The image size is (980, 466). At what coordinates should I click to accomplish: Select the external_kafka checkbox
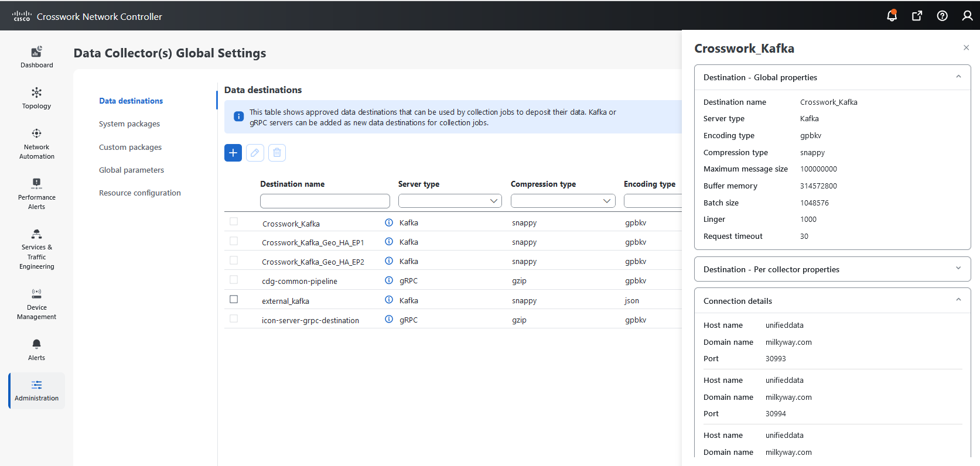(234, 299)
